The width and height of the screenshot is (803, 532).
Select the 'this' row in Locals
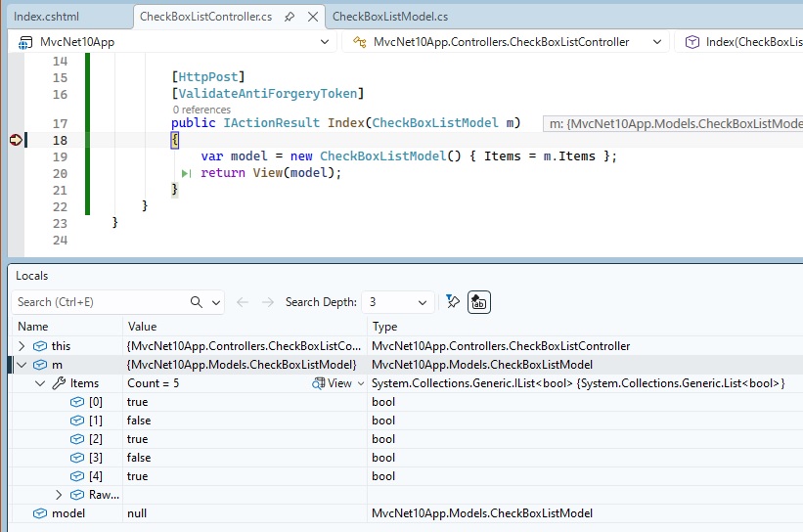(x=408, y=346)
